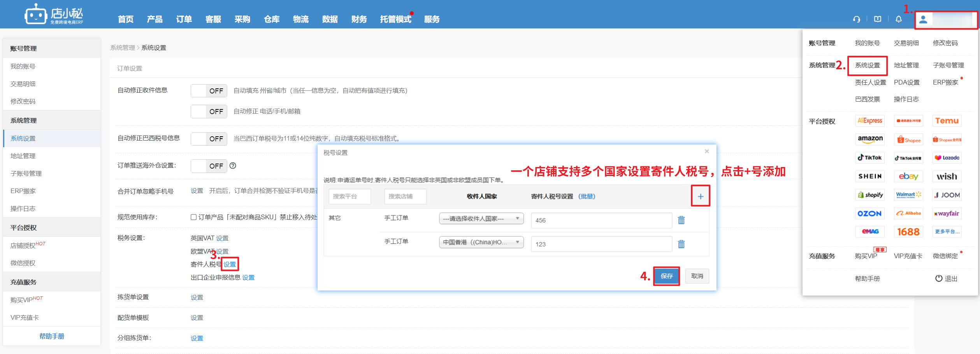Click the plus icon to add tax number
This screenshot has height=354, width=980.
(x=700, y=196)
